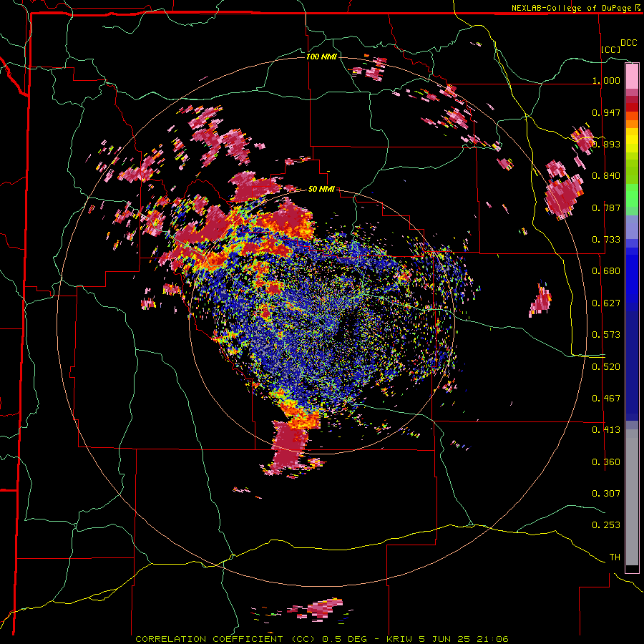
Task: Click the KRIW station identifier
Action: [399, 639]
